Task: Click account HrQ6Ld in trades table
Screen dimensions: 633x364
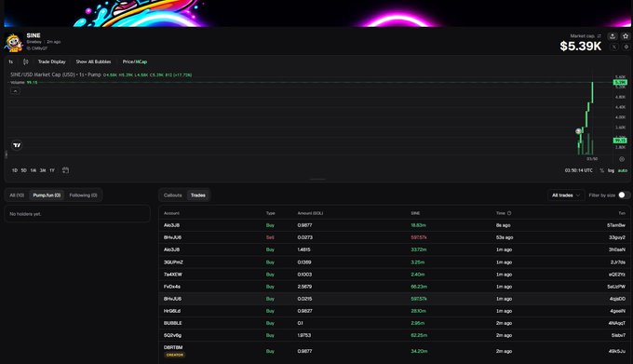Action: (x=172, y=311)
